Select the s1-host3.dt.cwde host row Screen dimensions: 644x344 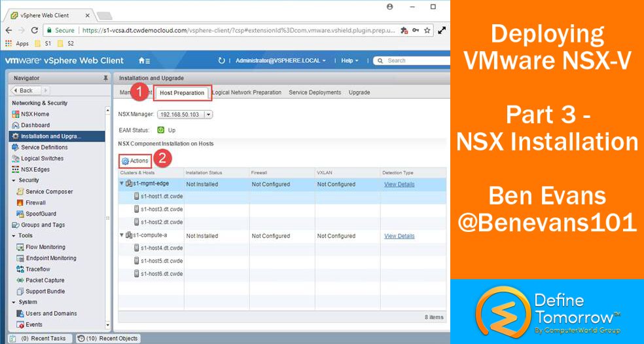281,209
